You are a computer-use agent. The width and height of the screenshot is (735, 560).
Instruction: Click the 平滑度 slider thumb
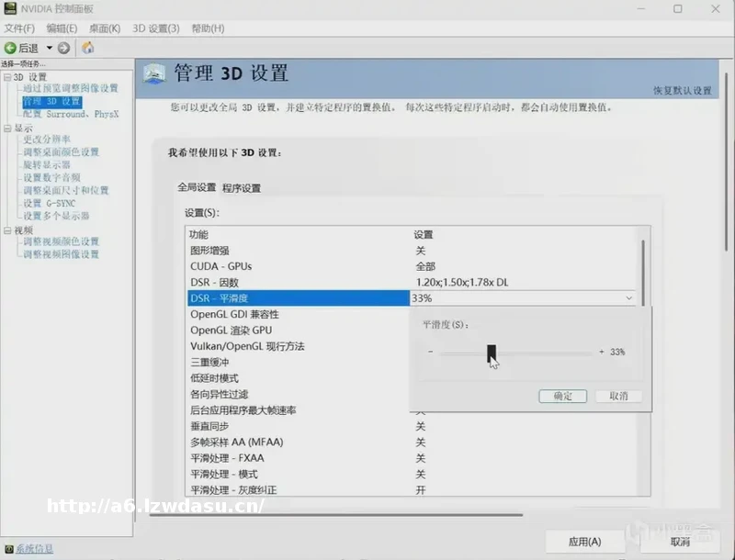click(492, 353)
